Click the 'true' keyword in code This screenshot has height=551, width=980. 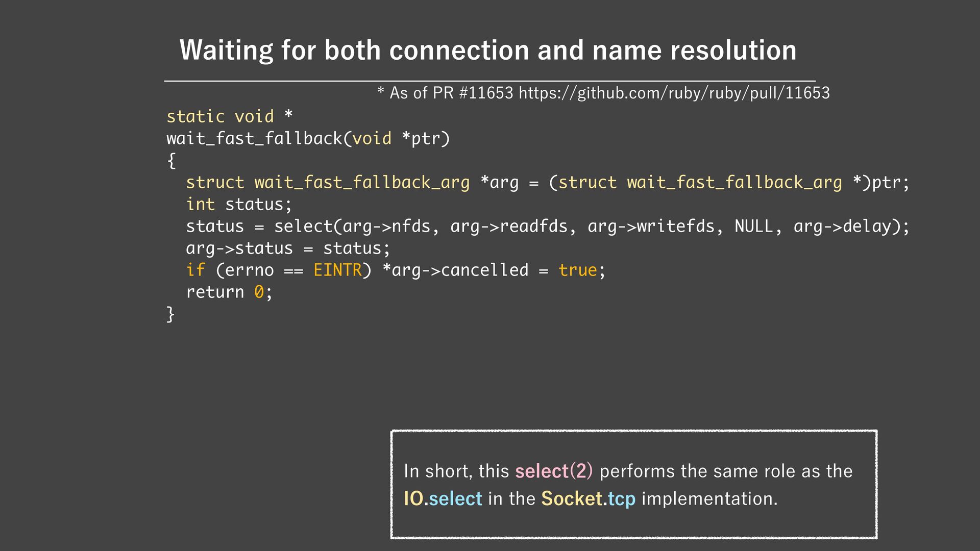tap(577, 270)
